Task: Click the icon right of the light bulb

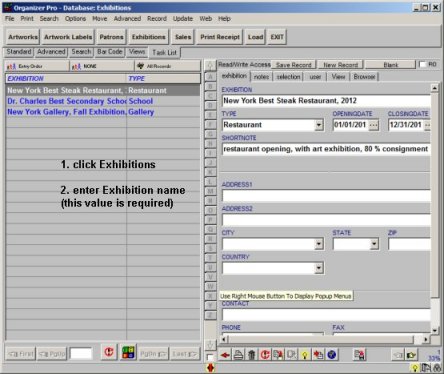Action: tap(318, 355)
